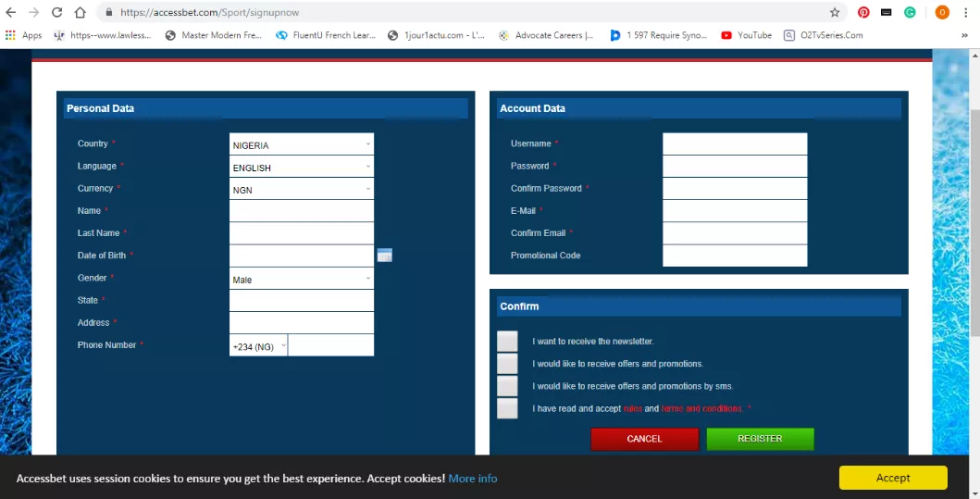This screenshot has height=499, width=980.
Task: Open the More info cookie link
Action: click(x=473, y=479)
